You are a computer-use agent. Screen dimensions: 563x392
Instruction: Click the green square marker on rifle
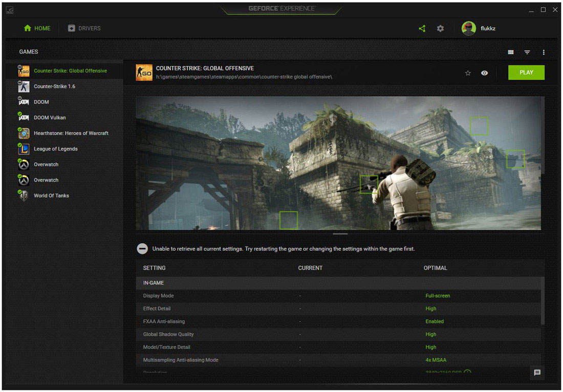[369, 184]
